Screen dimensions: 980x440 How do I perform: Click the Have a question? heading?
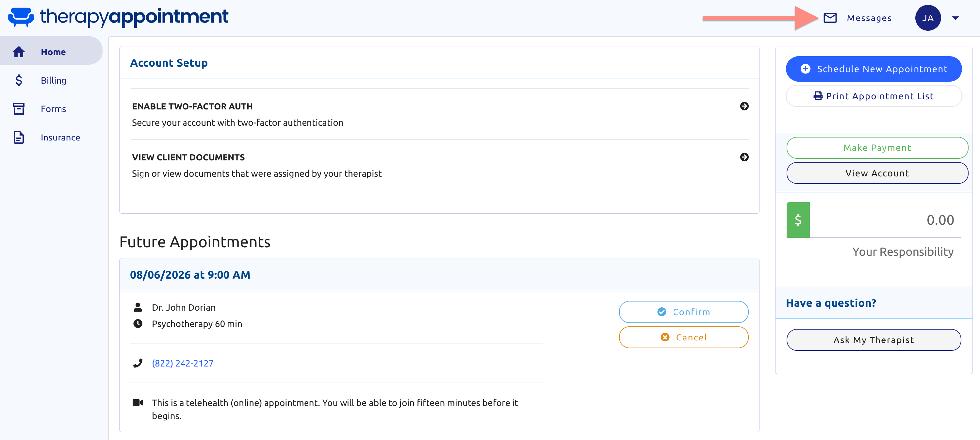point(831,303)
